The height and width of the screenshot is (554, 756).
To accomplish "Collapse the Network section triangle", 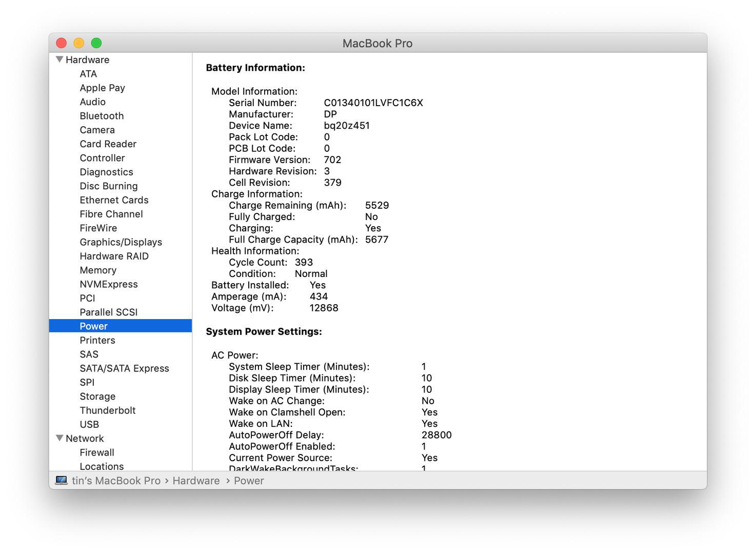I will click(x=59, y=438).
